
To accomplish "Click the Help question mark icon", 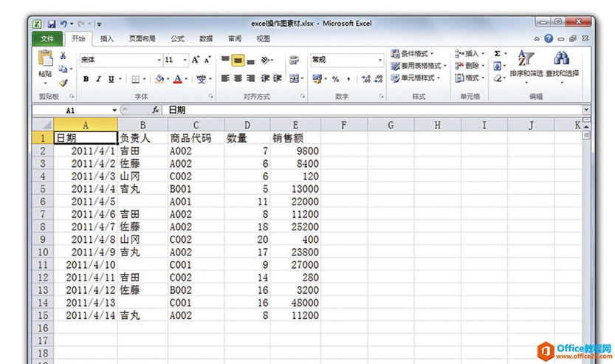I will pyautogui.click(x=549, y=38).
